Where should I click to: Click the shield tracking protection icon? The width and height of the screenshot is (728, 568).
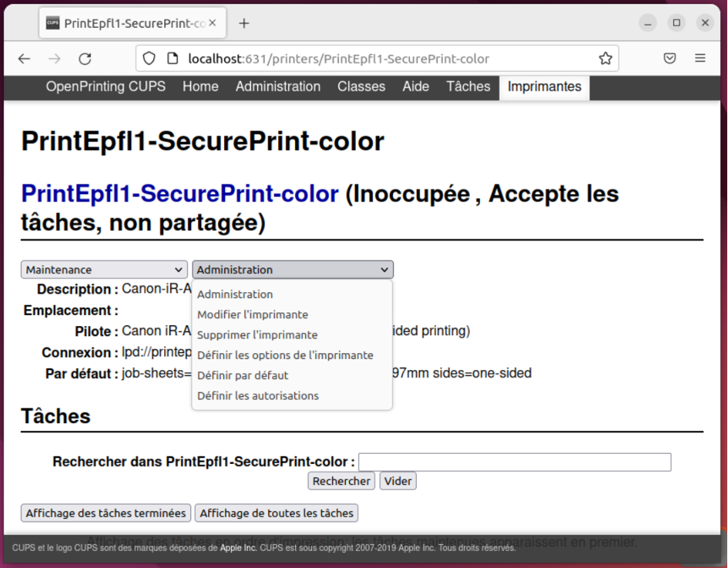coord(149,59)
